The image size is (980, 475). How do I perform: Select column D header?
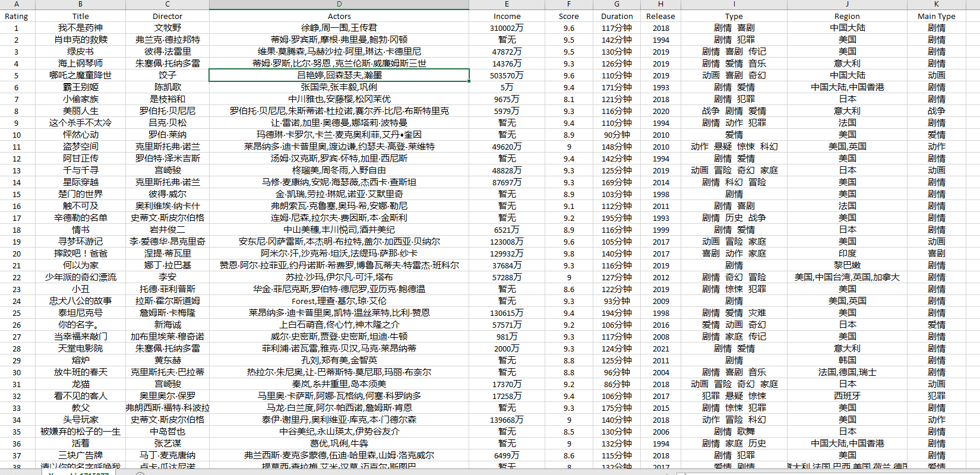(339, 4)
